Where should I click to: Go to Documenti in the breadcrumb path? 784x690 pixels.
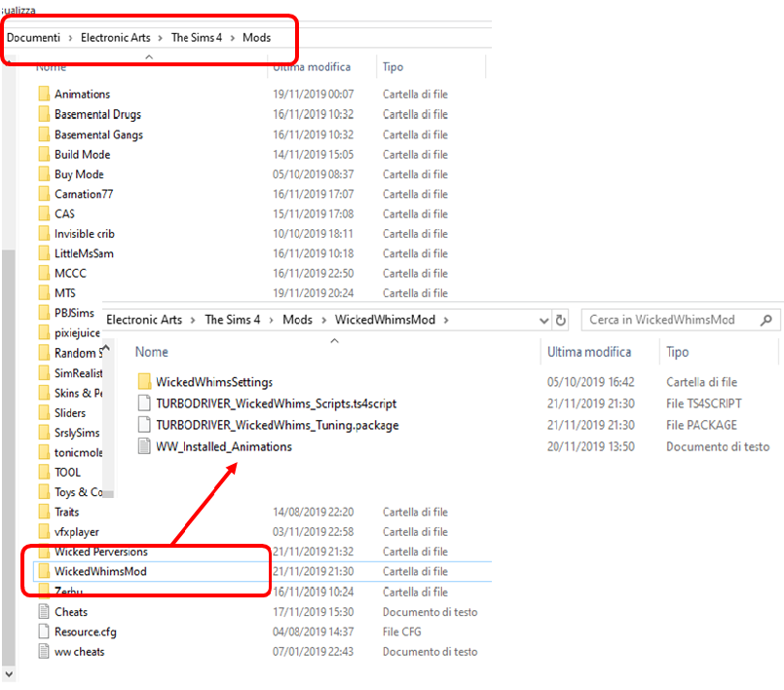33,38
